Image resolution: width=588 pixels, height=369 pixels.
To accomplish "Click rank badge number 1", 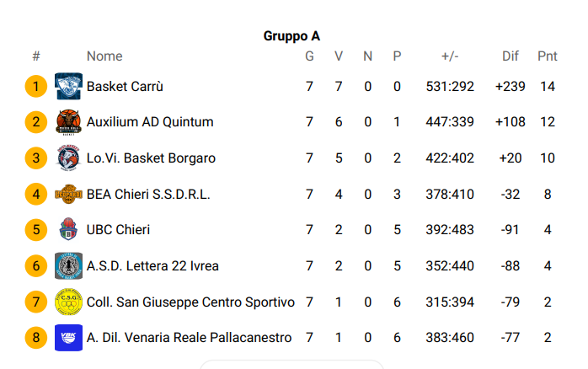I will point(36,86).
